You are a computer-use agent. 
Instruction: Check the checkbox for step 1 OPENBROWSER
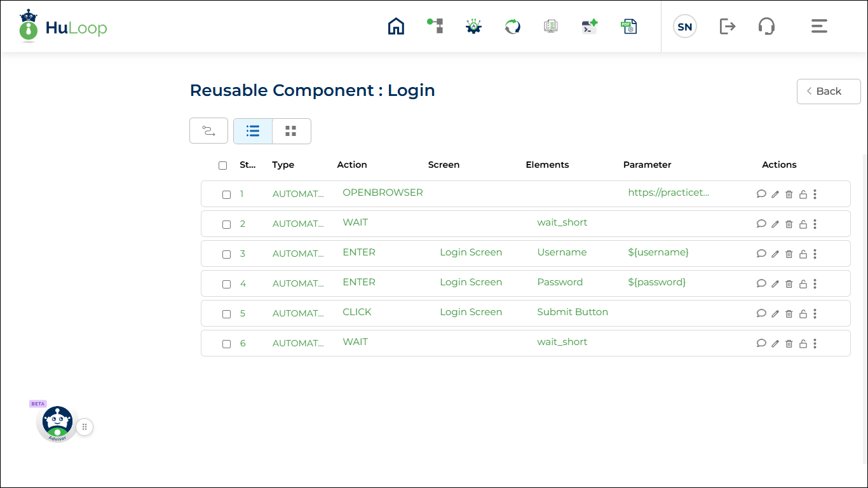pos(226,194)
